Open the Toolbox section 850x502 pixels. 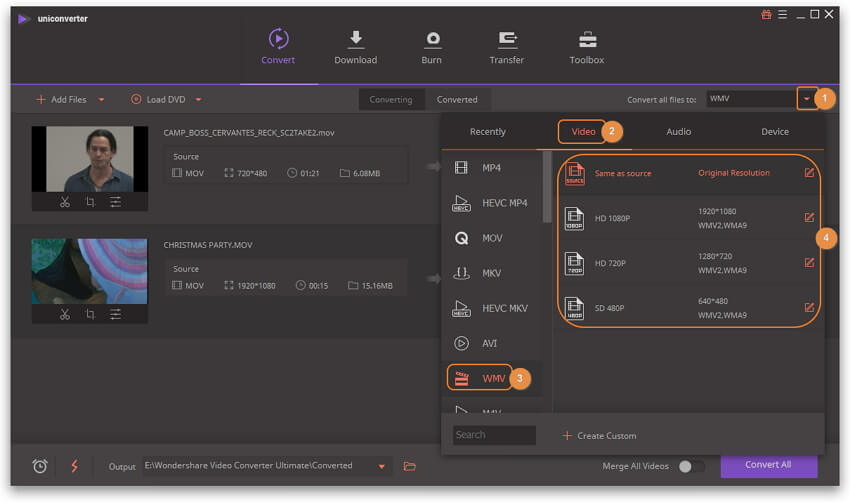click(x=586, y=47)
